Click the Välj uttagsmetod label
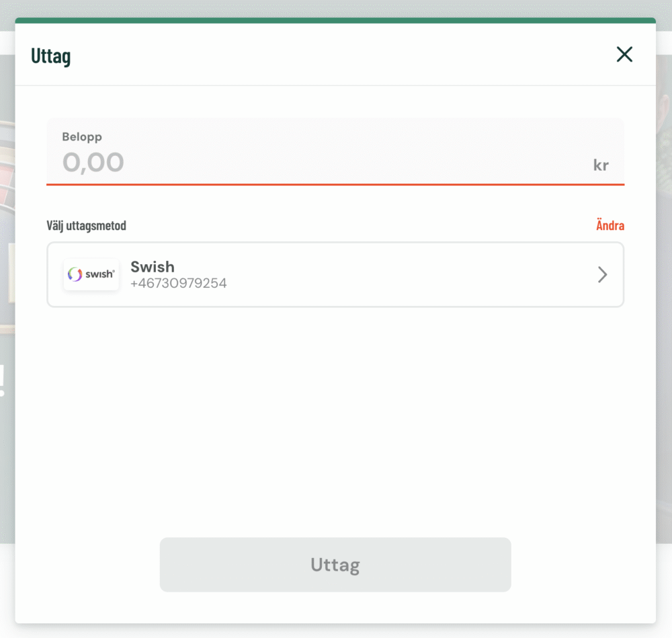 [86, 225]
